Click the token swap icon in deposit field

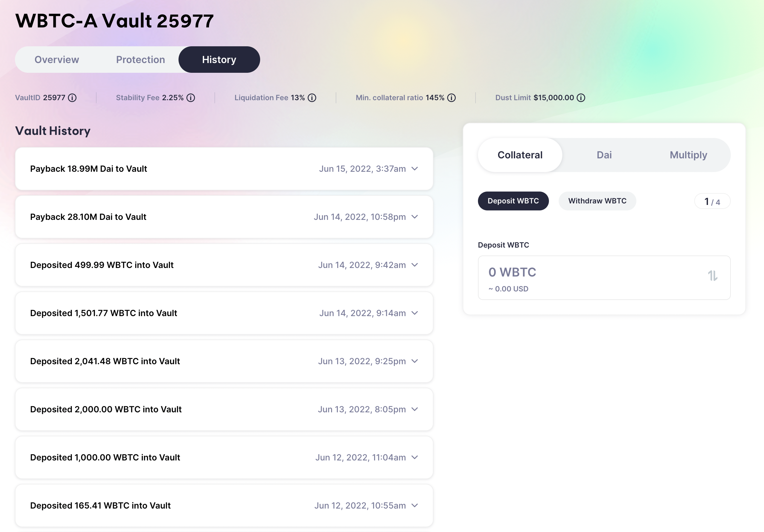(x=713, y=276)
